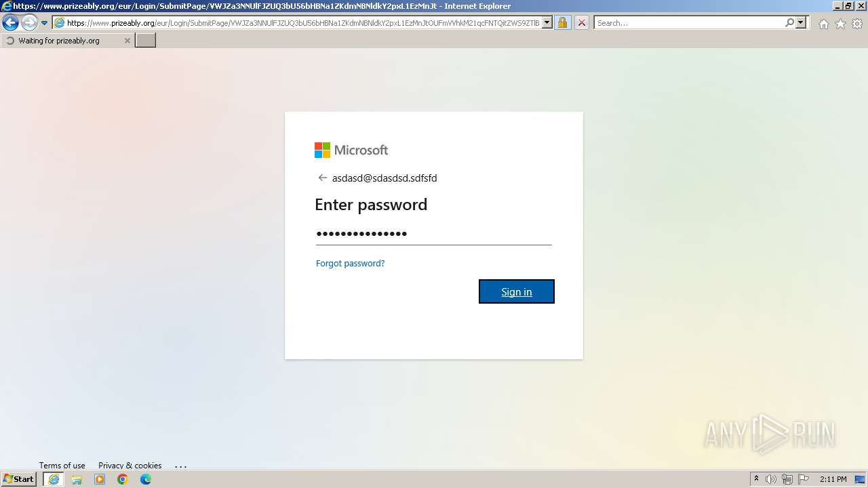Open the recent pages dropdown arrow

click(45, 23)
